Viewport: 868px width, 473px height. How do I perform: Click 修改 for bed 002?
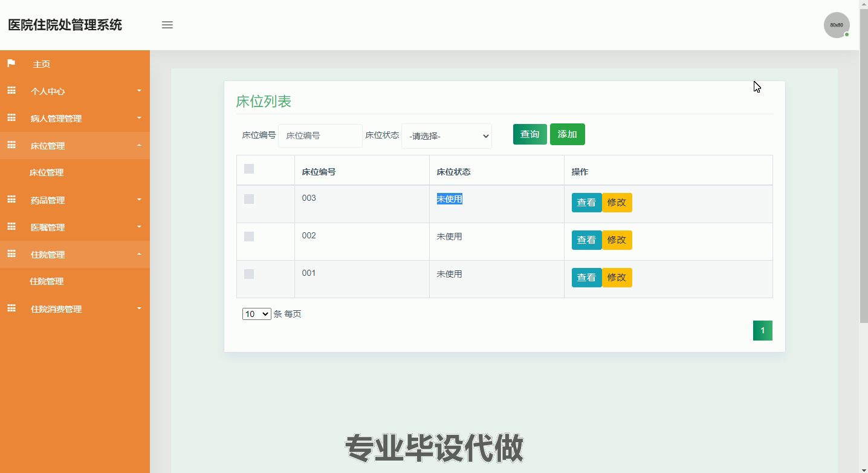pos(617,240)
